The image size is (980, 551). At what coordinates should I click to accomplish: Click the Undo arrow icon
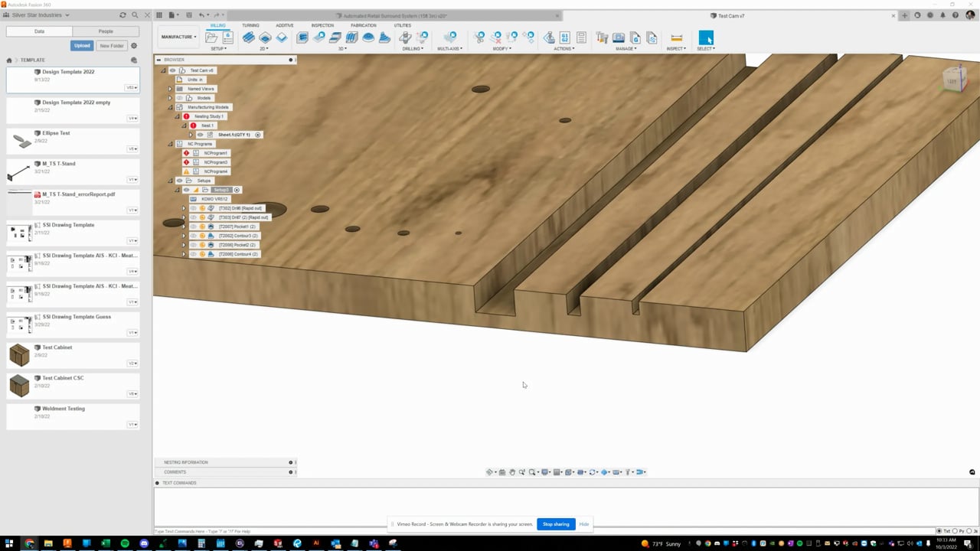tap(201, 15)
